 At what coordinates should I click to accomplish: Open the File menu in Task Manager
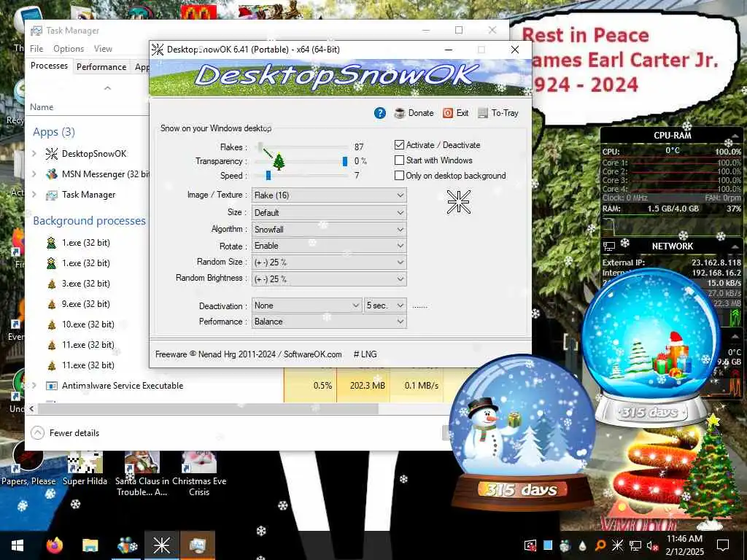coord(36,49)
